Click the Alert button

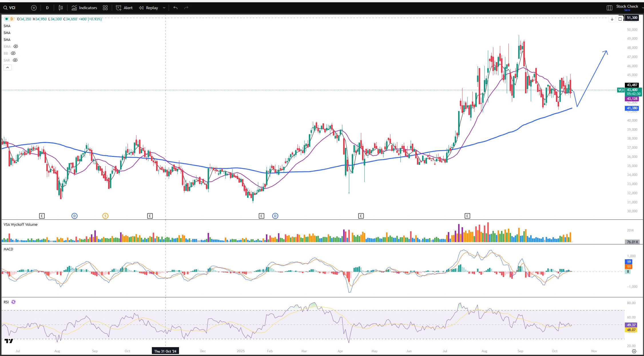coord(124,8)
